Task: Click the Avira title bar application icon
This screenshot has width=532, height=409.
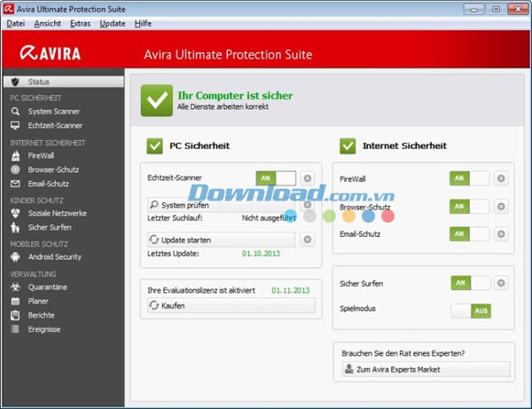Action: click(x=9, y=9)
